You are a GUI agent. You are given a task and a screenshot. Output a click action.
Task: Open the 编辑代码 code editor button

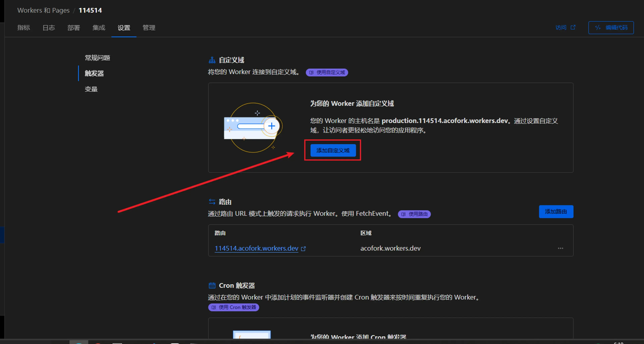coord(611,27)
